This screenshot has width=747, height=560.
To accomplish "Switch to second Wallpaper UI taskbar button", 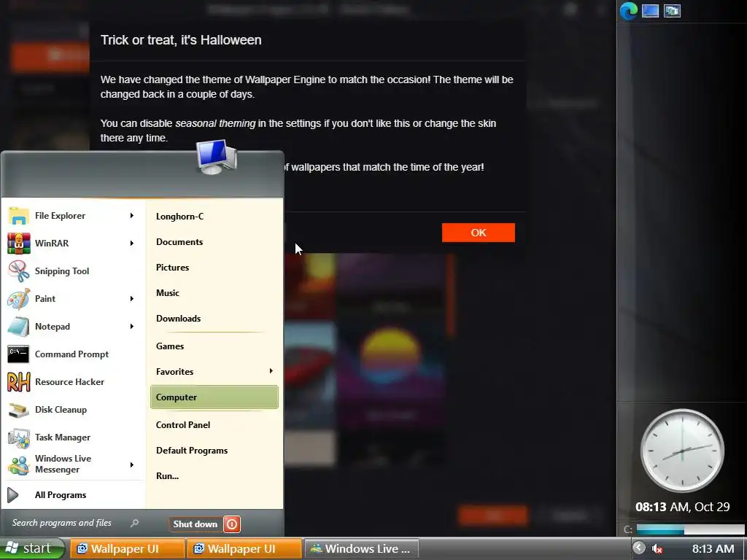I will (244, 548).
